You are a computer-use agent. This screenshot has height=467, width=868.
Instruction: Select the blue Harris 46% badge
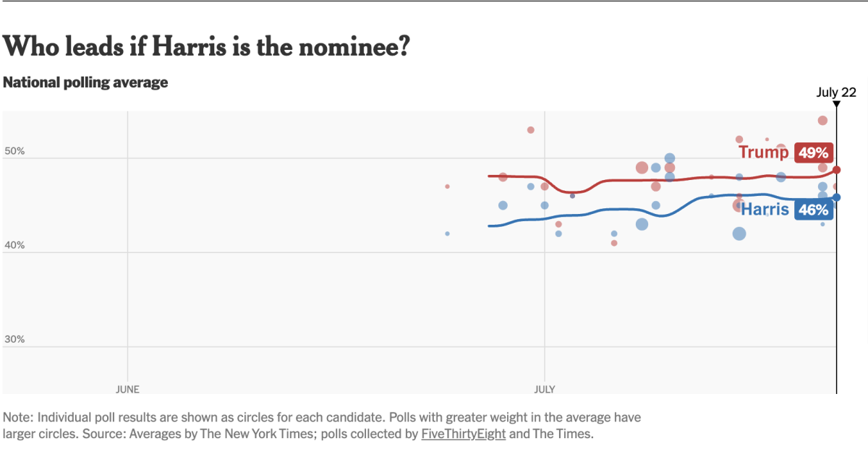click(814, 210)
